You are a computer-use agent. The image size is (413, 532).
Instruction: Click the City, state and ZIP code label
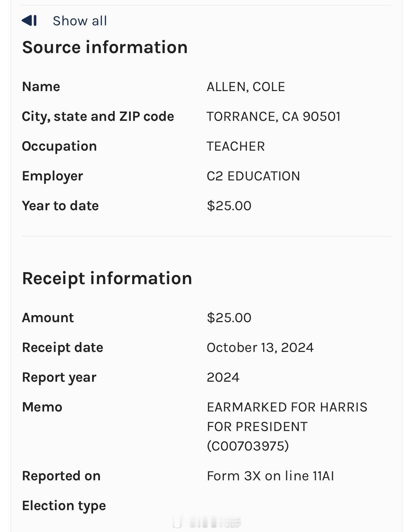coord(98,116)
